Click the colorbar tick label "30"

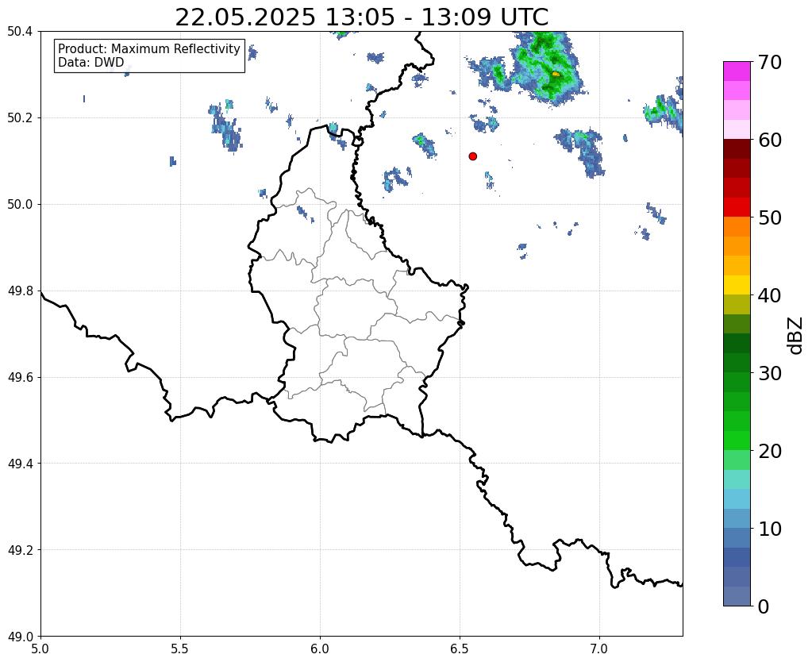[x=770, y=373]
